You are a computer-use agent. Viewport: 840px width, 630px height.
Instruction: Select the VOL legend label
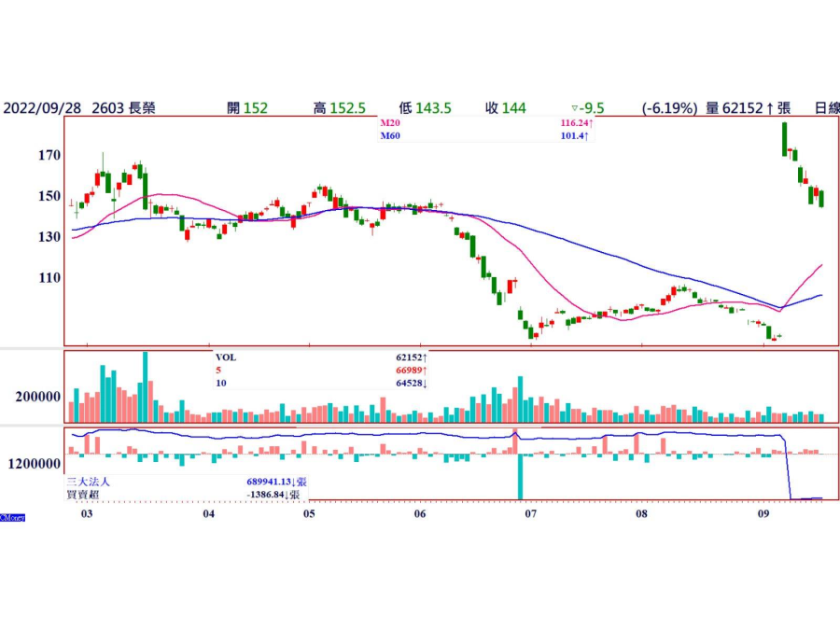click(226, 357)
